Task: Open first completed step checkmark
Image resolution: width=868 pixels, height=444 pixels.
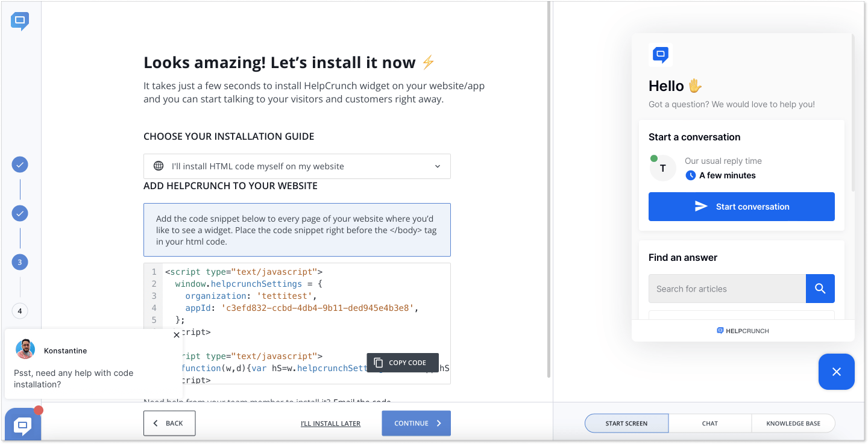Action: pos(20,164)
